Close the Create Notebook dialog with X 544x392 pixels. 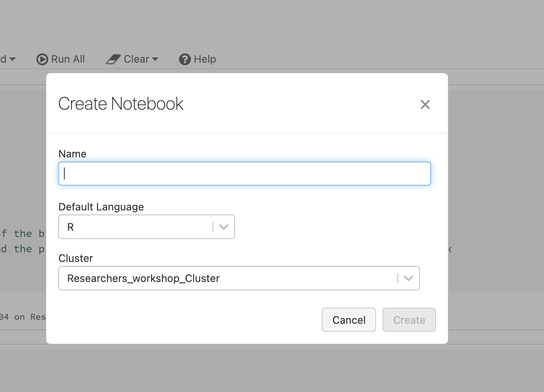click(425, 104)
